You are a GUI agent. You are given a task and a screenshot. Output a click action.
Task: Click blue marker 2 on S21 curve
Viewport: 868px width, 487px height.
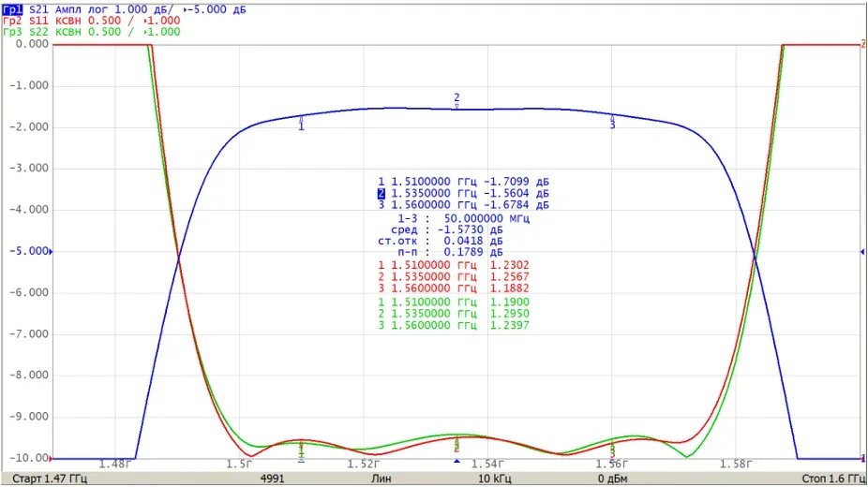[x=456, y=101]
